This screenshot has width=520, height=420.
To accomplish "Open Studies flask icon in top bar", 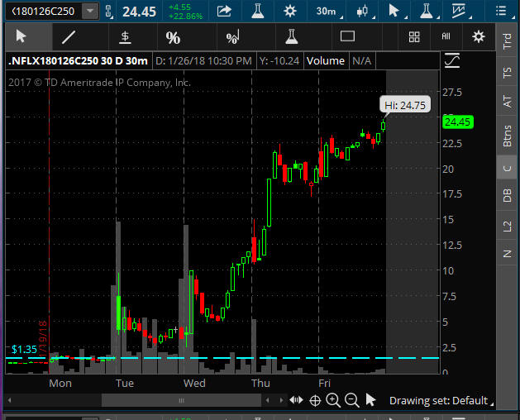I will point(258,11).
